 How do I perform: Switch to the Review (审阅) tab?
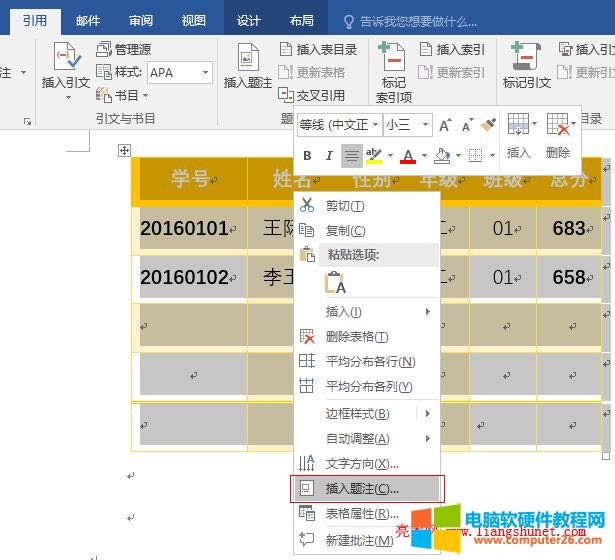[141, 20]
